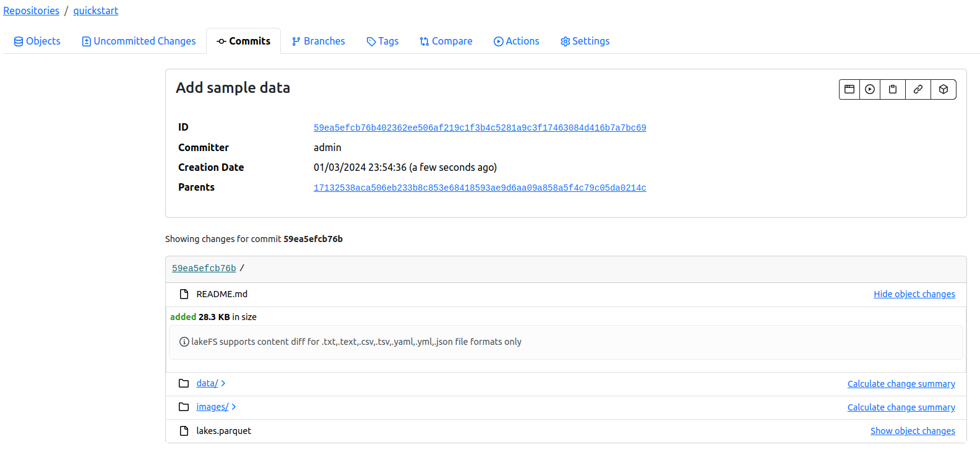
Task: Select the Commits tab
Action: pyautogui.click(x=244, y=41)
